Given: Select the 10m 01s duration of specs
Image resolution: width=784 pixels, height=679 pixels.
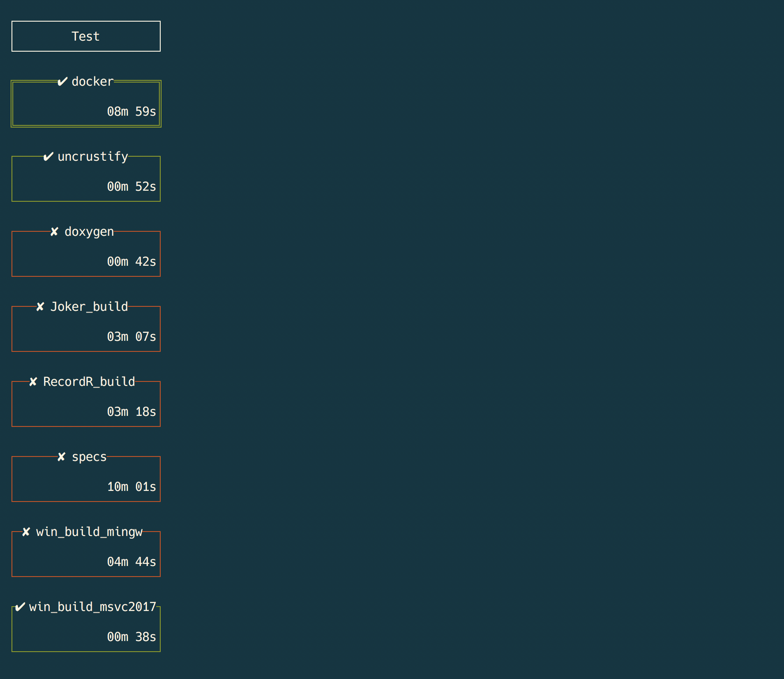Looking at the screenshot, I should tap(131, 486).
